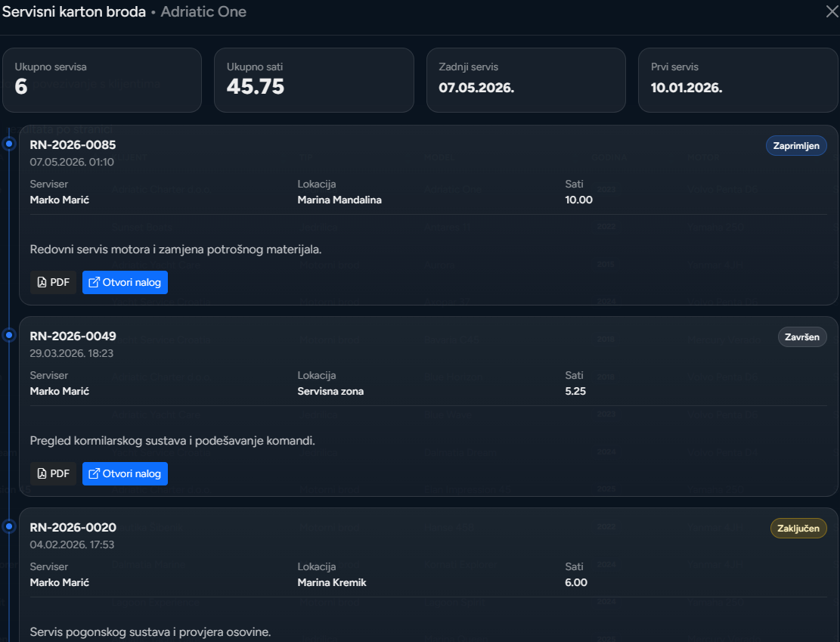Image resolution: width=840 pixels, height=642 pixels.
Task: Click the Zaključen status badge
Action: click(x=798, y=529)
